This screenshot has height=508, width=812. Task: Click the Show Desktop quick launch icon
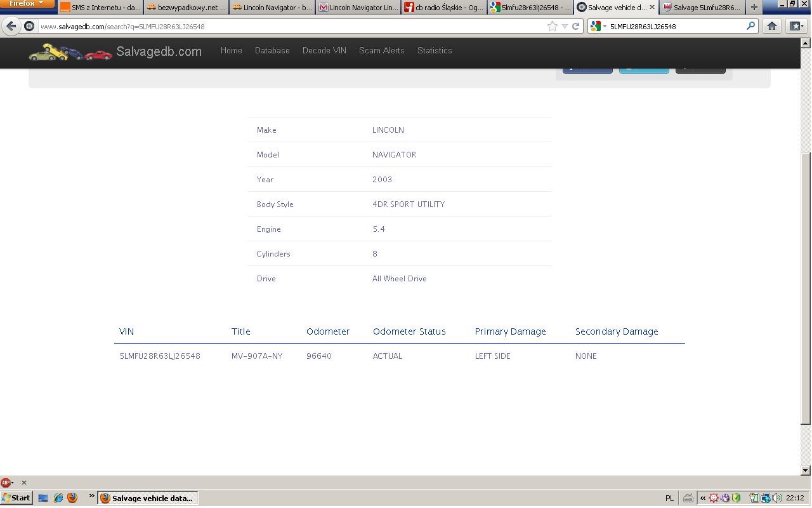click(43, 498)
